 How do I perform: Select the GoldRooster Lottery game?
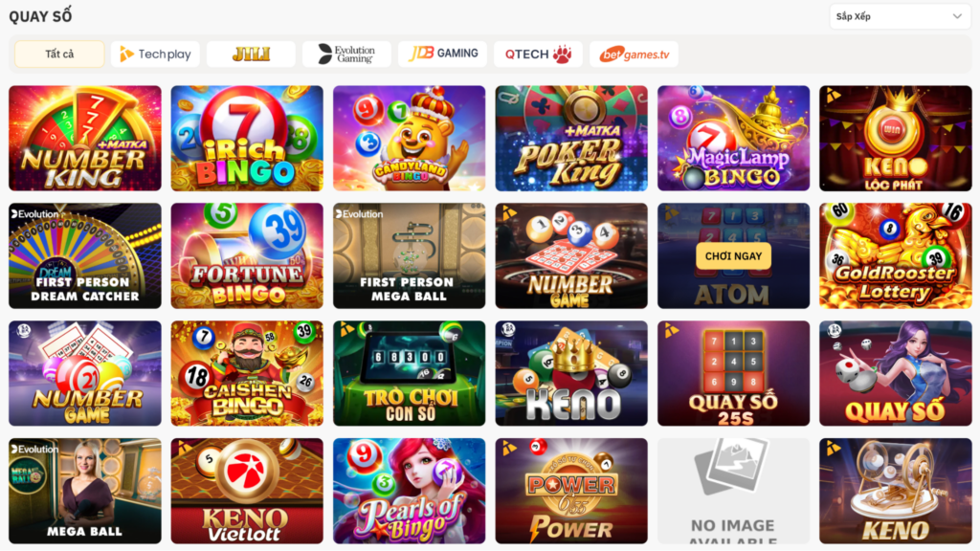pyautogui.click(x=896, y=255)
